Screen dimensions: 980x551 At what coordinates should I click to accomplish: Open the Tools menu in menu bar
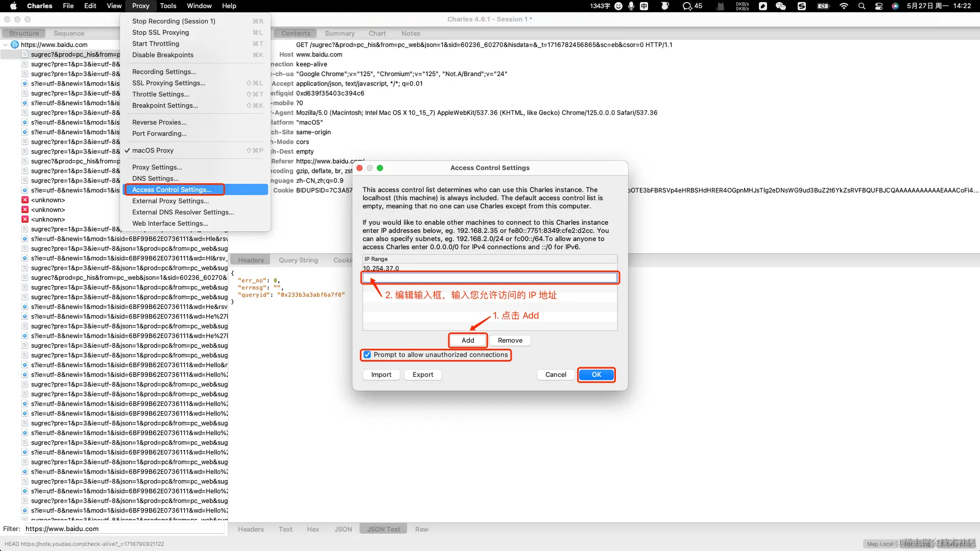(168, 6)
